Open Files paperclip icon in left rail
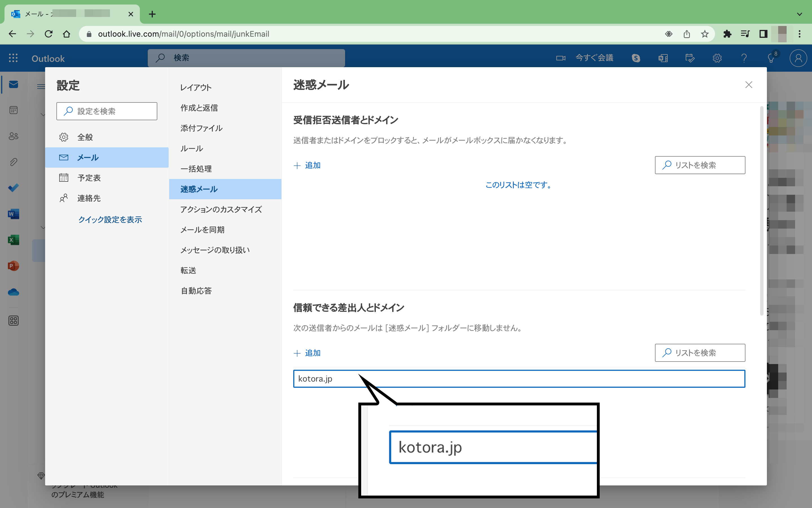This screenshot has height=508, width=812. [x=14, y=162]
